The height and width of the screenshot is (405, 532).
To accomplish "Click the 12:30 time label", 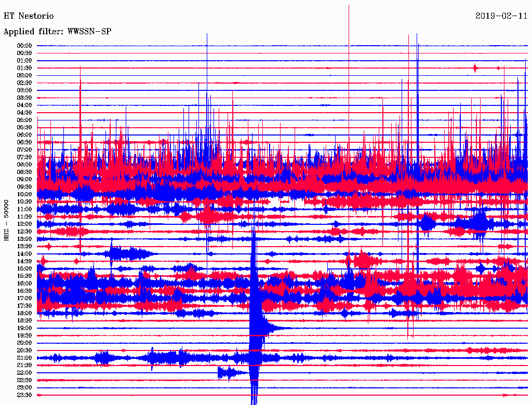I will point(24,232).
